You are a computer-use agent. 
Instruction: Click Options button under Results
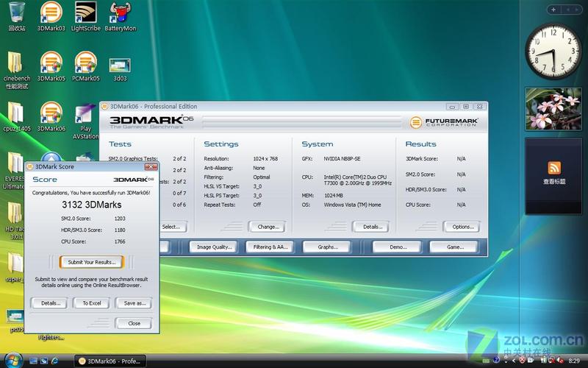click(x=462, y=227)
